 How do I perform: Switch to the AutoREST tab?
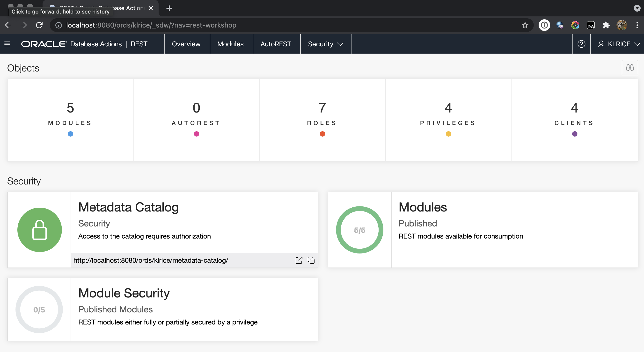(x=276, y=44)
